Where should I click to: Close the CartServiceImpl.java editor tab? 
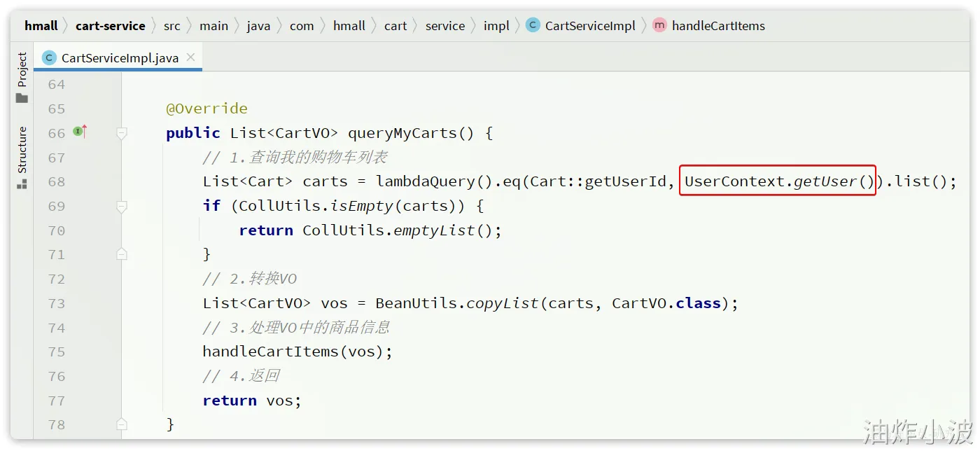[x=190, y=58]
